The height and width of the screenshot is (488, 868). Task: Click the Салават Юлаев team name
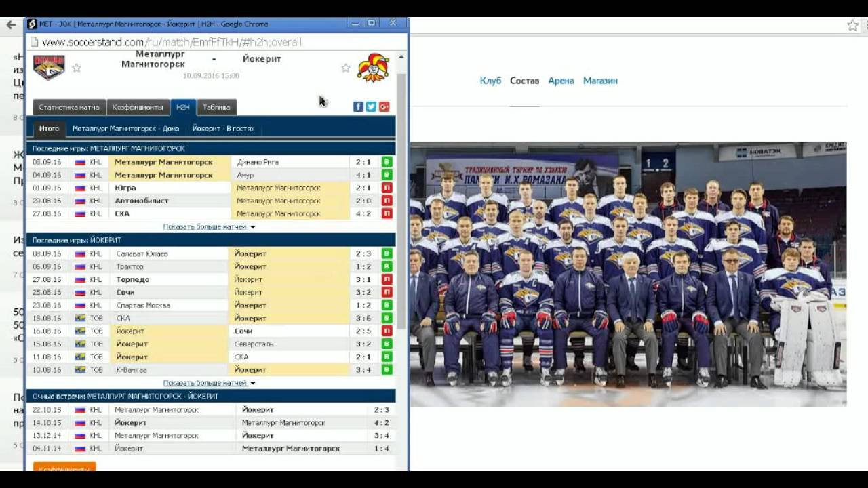point(142,253)
